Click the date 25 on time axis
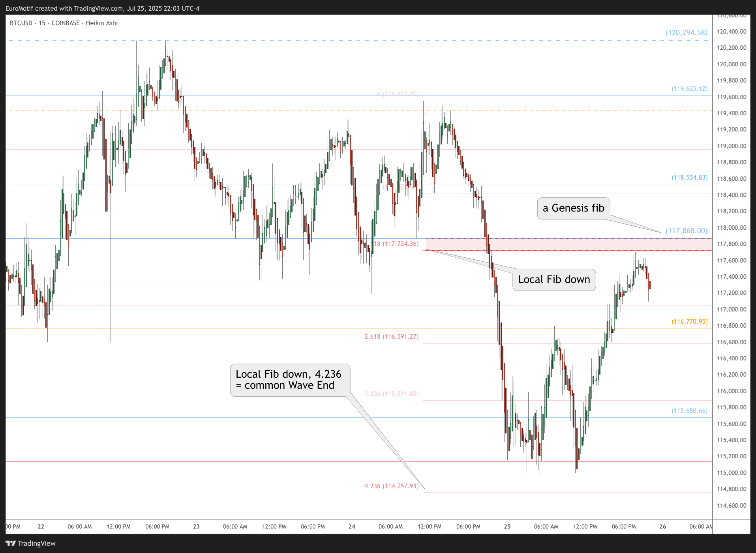This screenshot has height=553, width=756. pyautogui.click(x=507, y=527)
